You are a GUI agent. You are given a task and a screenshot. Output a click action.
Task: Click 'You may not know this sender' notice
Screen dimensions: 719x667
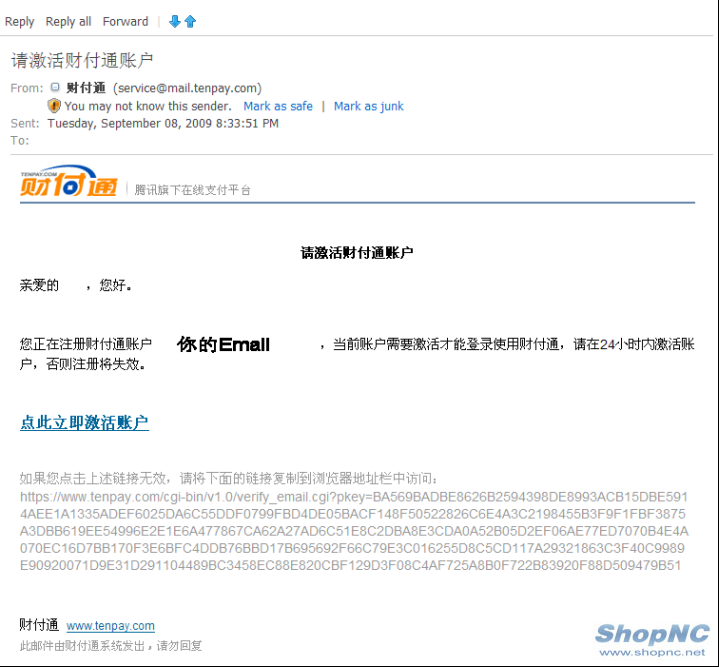(148, 106)
